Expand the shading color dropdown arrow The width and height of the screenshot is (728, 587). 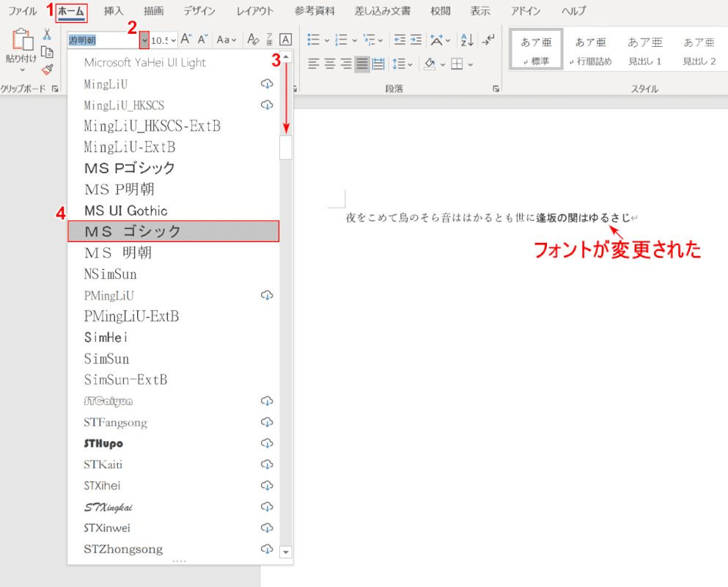pos(443,65)
